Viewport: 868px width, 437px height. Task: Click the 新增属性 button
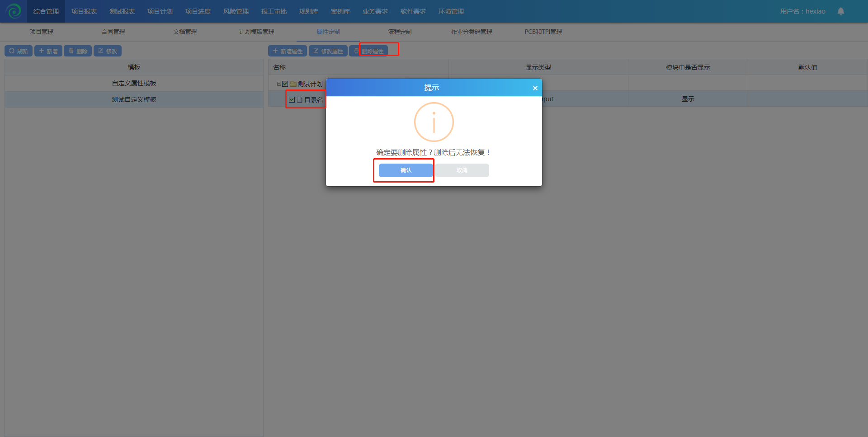[288, 51]
